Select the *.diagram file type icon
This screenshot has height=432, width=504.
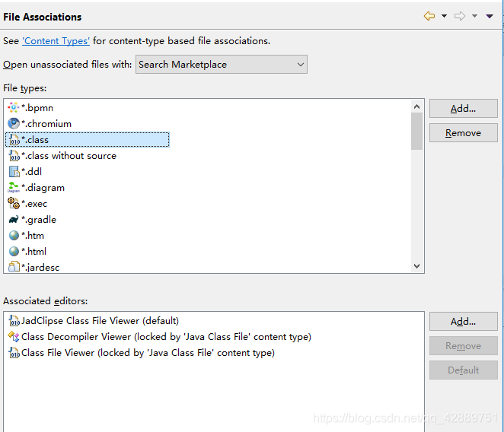pyautogui.click(x=14, y=187)
